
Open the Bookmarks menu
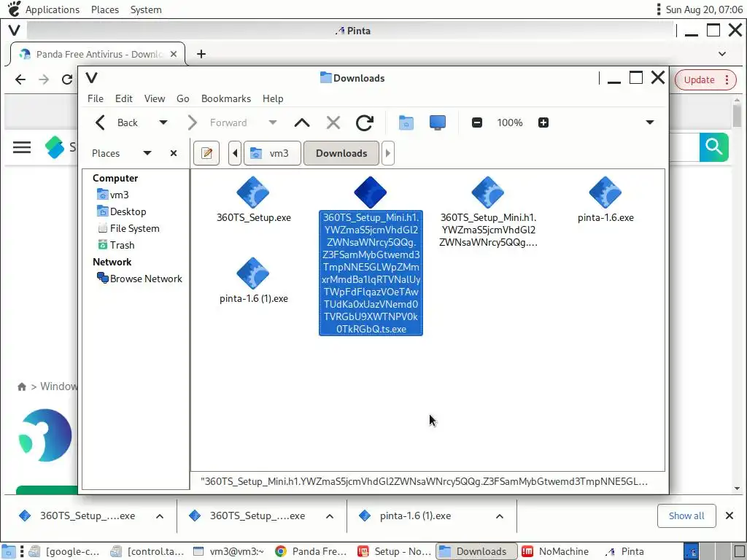click(x=226, y=98)
